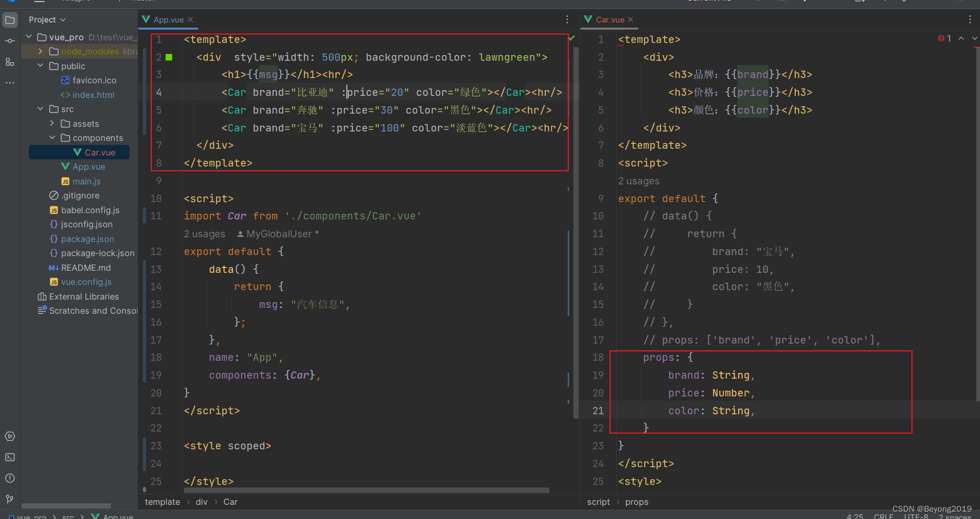Viewport: 980px width, 519px height.
Task: Click 'script' breadcrumb in Car.vue
Action: (598, 502)
